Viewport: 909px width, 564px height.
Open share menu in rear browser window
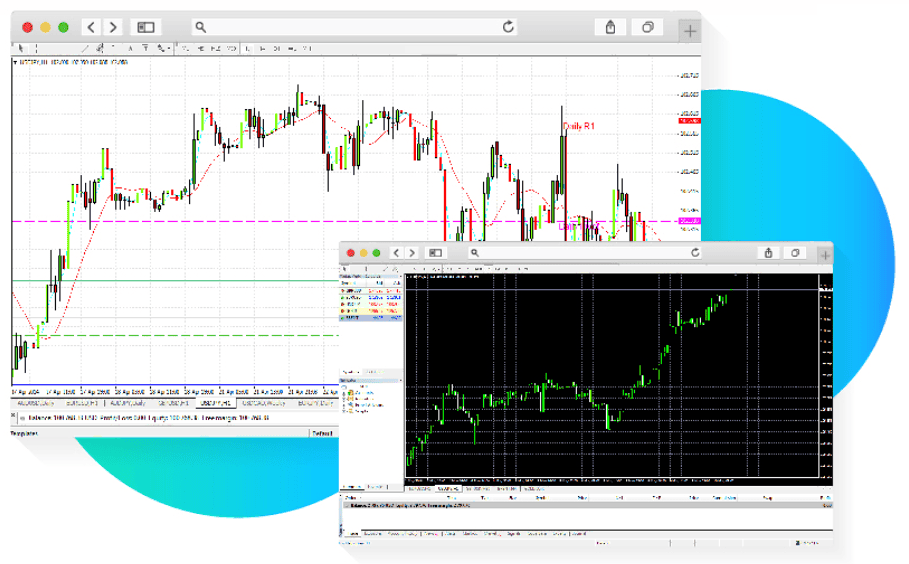coord(610,27)
